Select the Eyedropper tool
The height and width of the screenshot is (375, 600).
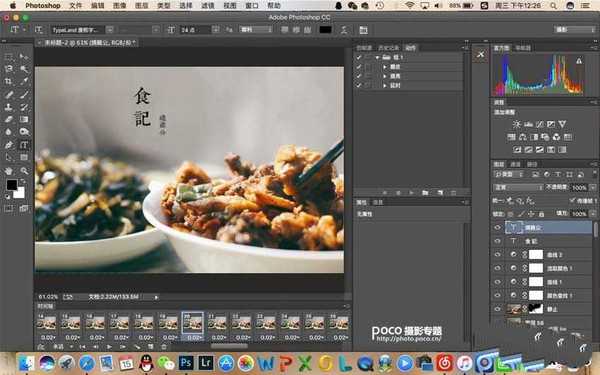click(24, 81)
